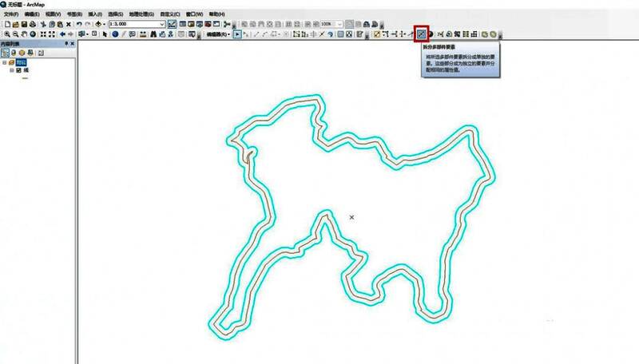The width and height of the screenshot is (639, 364).
Task: Open the 编辑器 Editor dropdown menu
Action: 218,34
